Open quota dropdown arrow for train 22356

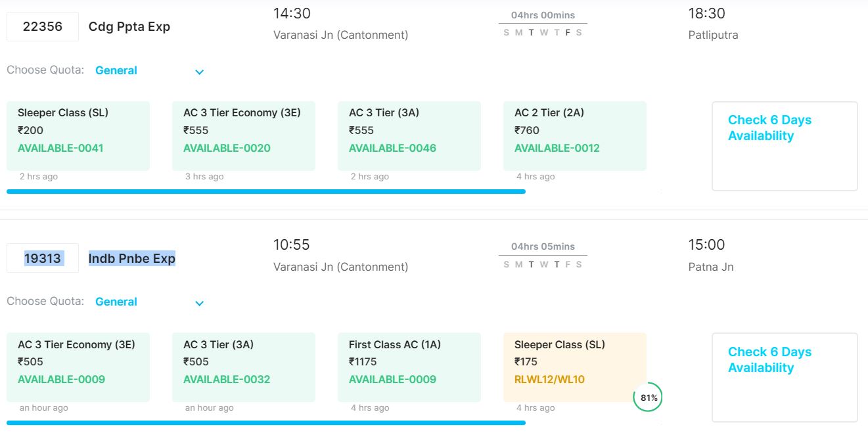pyautogui.click(x=200, y=72)
